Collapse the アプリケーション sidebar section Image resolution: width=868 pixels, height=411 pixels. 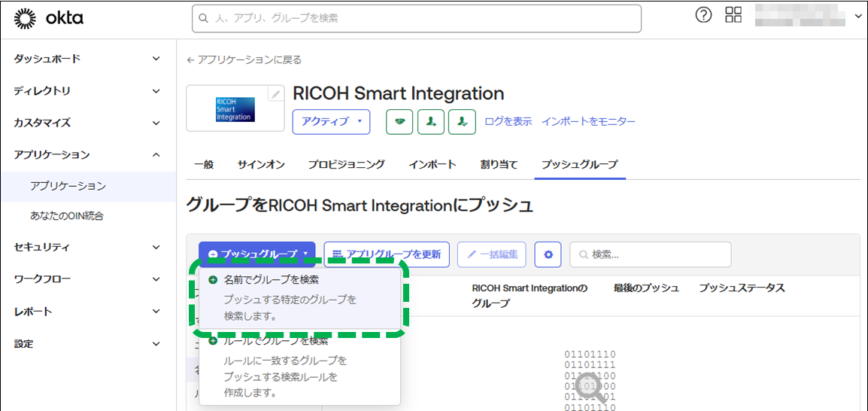click(88, 155)
